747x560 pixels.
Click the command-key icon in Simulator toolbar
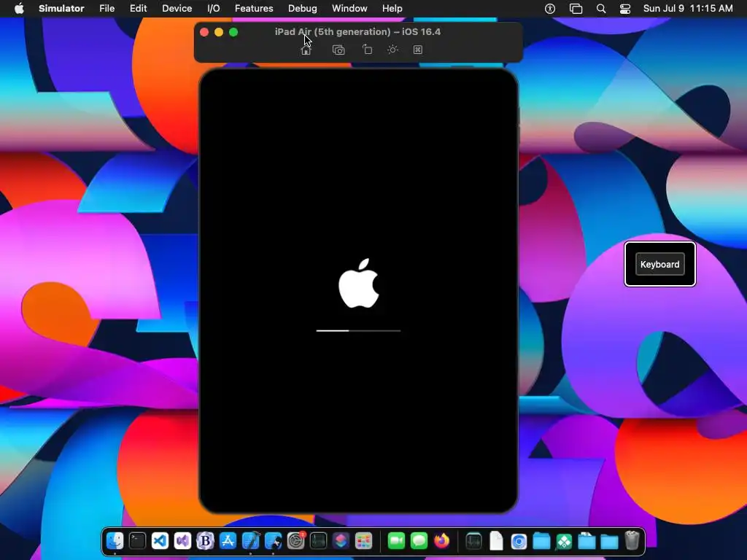[418, 50]
